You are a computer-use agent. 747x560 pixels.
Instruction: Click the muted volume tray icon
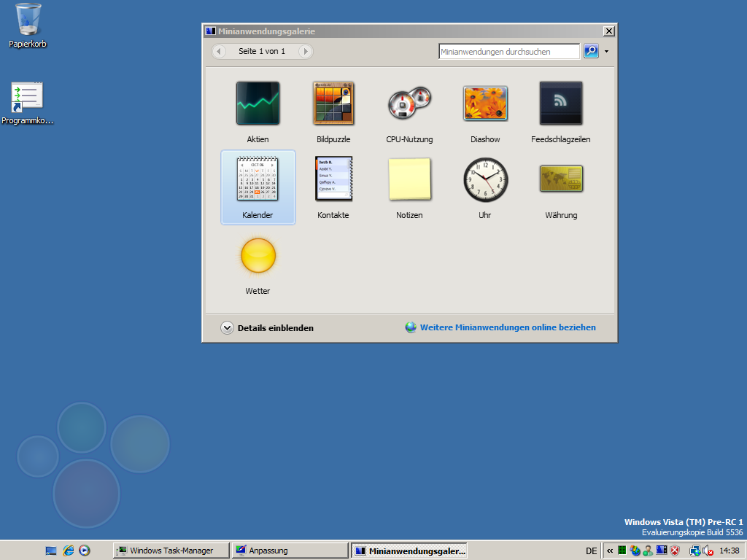tap(708, 551)
